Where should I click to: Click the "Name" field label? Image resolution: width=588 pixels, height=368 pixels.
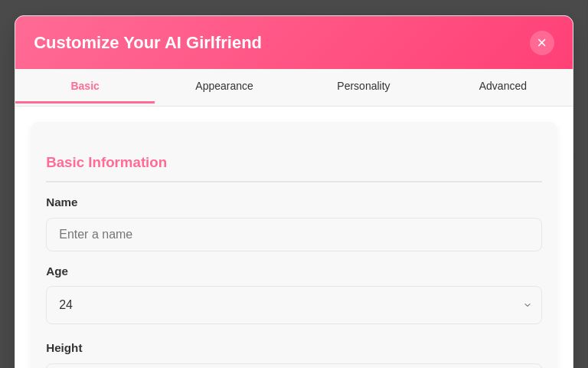tap(62, 202)
